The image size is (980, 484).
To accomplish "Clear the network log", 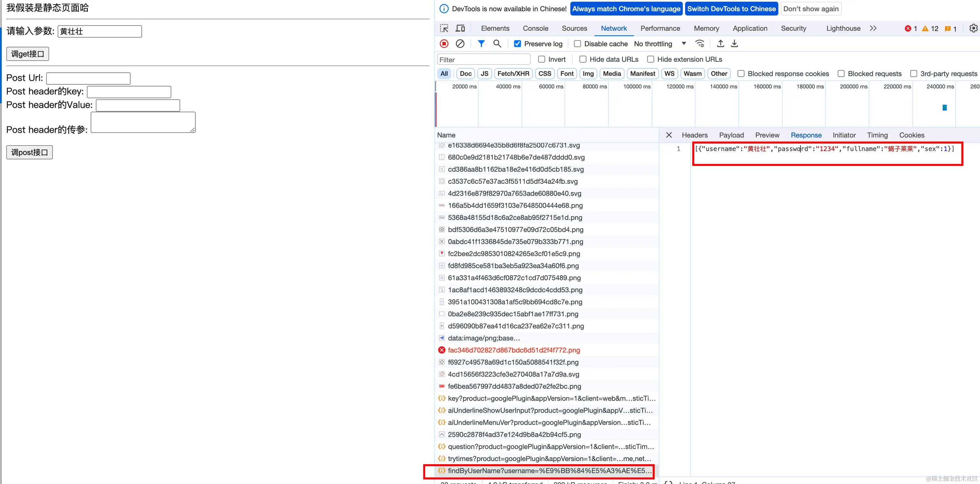I will (x=460, y=44).
